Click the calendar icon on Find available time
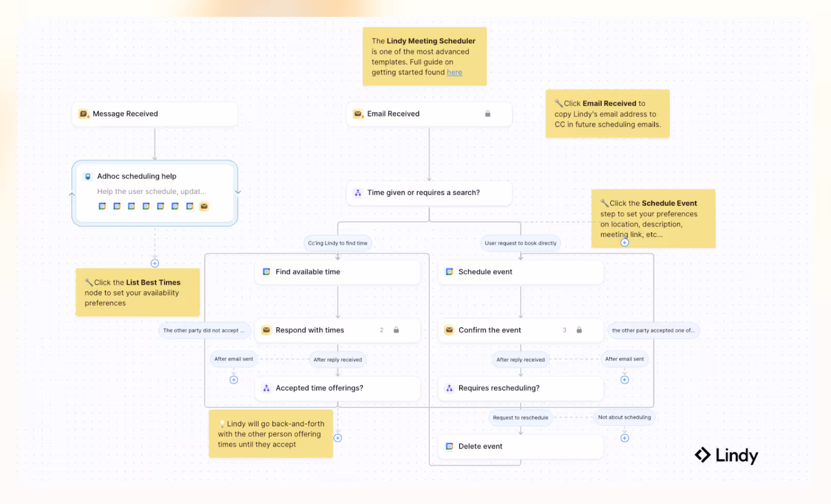This screenshot has width=831, height=504. [x=267, y=272]
